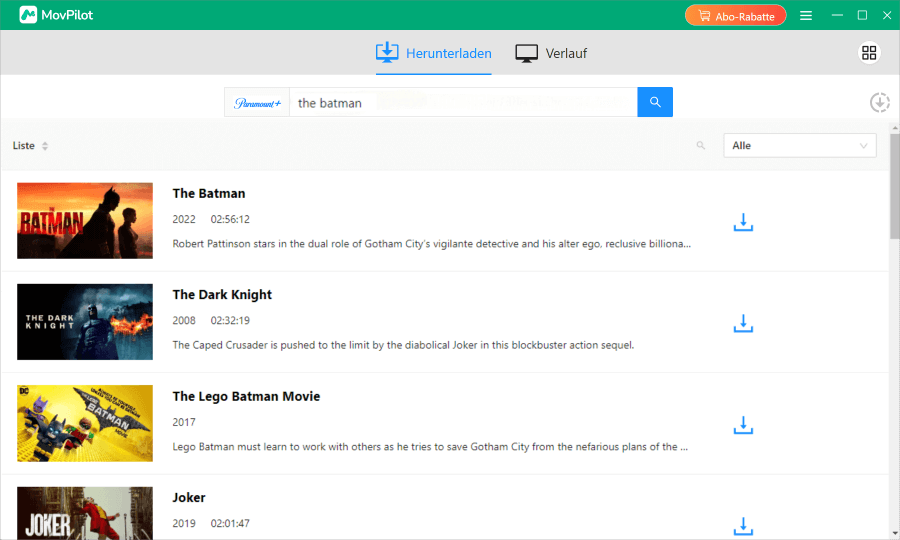900x540 pixels.
Task: Click the year '2017'
Action: (184, 422)
